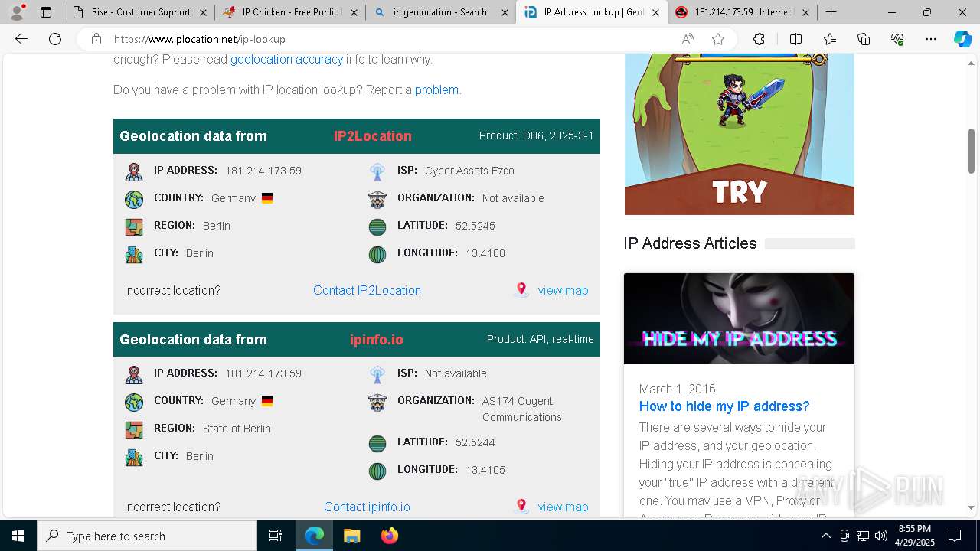This screenshot has height=551, width=980.
Task: Open the Windows Start menu
Action: (x=18, y=536)
